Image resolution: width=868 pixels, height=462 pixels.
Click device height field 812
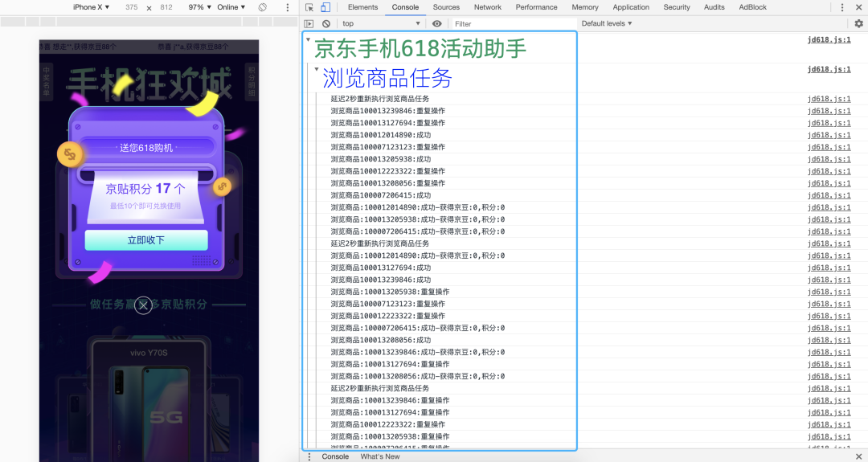[x=166, y=7]
